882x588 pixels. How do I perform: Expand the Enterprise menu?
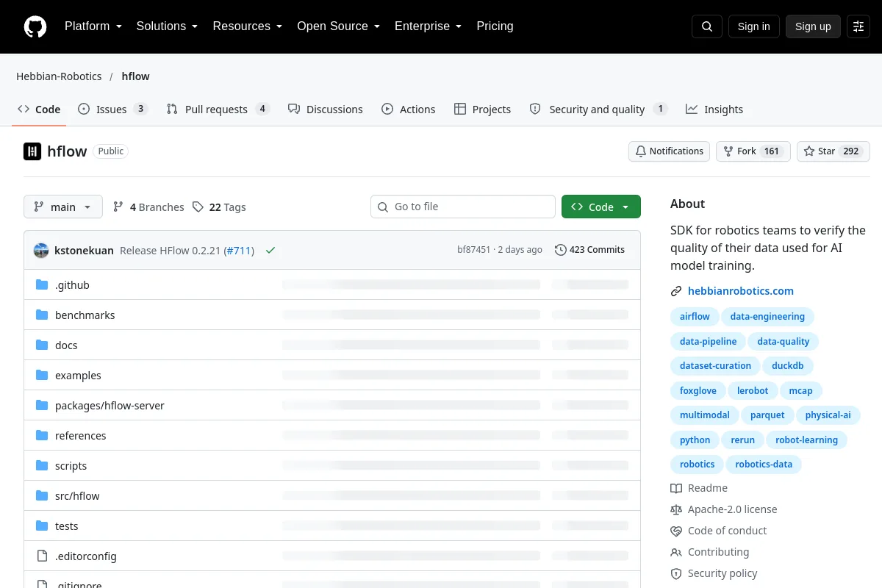(428, 26)
